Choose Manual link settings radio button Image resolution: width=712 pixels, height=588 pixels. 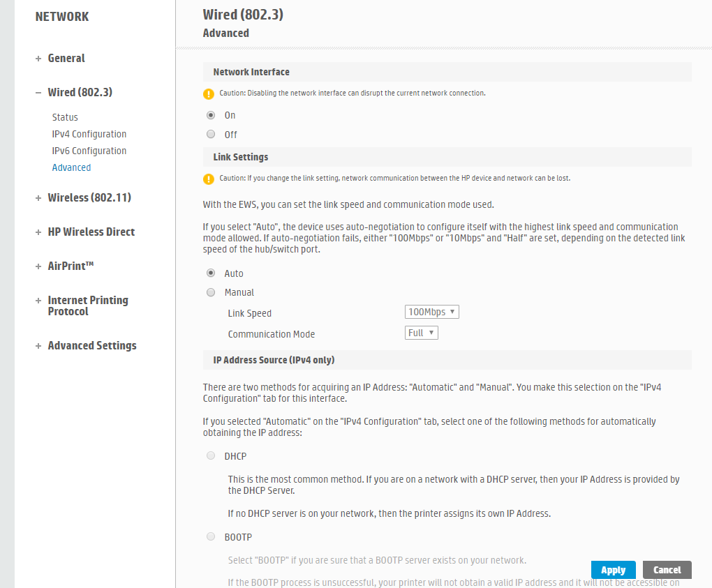coord(211,292)
